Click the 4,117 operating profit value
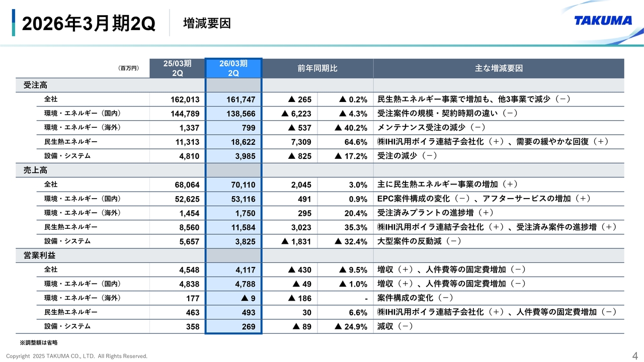Screen dimensions: 644x362 245,270
